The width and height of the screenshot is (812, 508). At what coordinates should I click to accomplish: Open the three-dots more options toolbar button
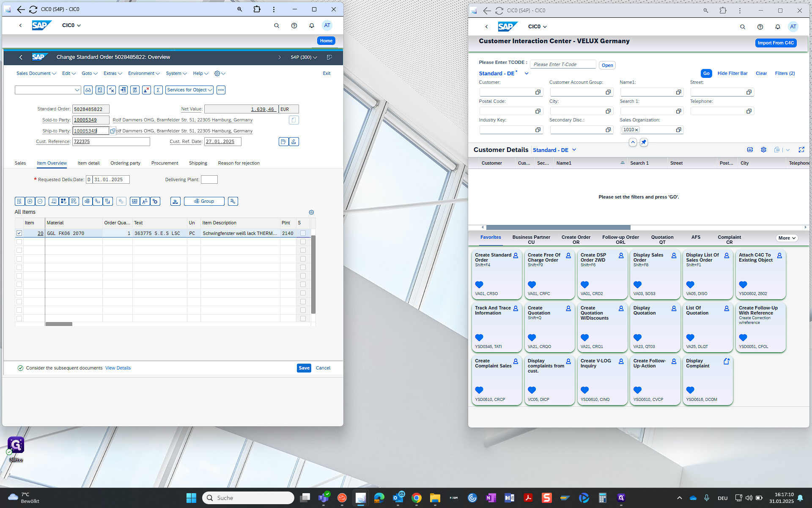(221, 90)
